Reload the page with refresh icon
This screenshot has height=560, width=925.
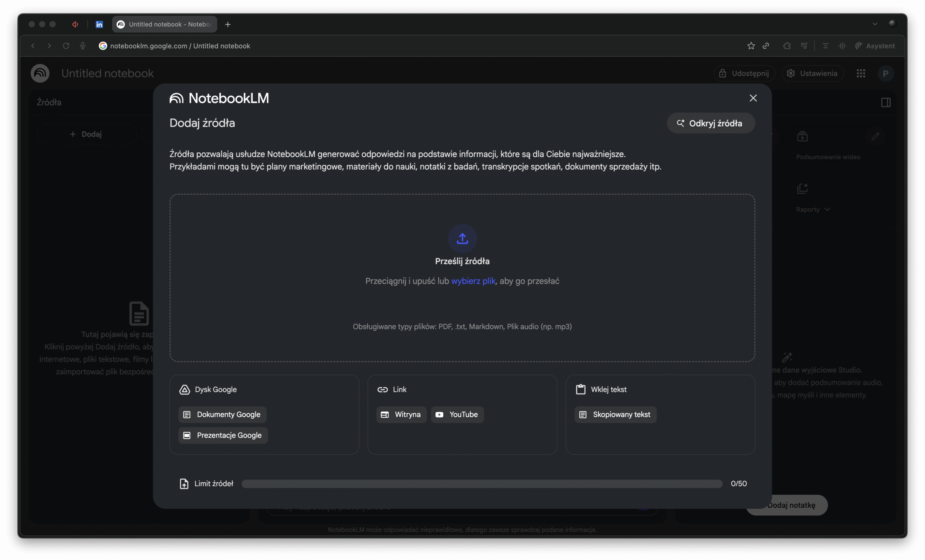tap(66, 46)
